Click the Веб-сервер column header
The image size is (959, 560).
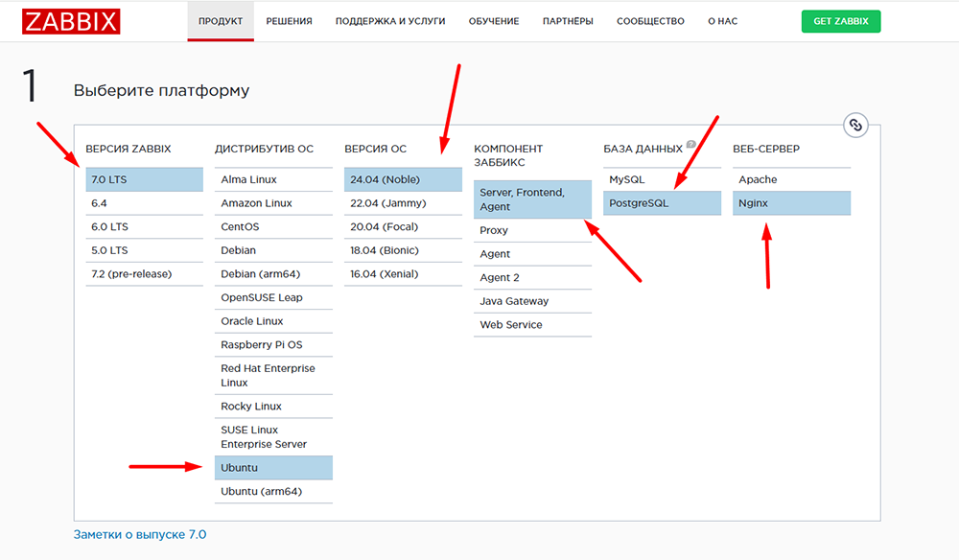point(766,149)
